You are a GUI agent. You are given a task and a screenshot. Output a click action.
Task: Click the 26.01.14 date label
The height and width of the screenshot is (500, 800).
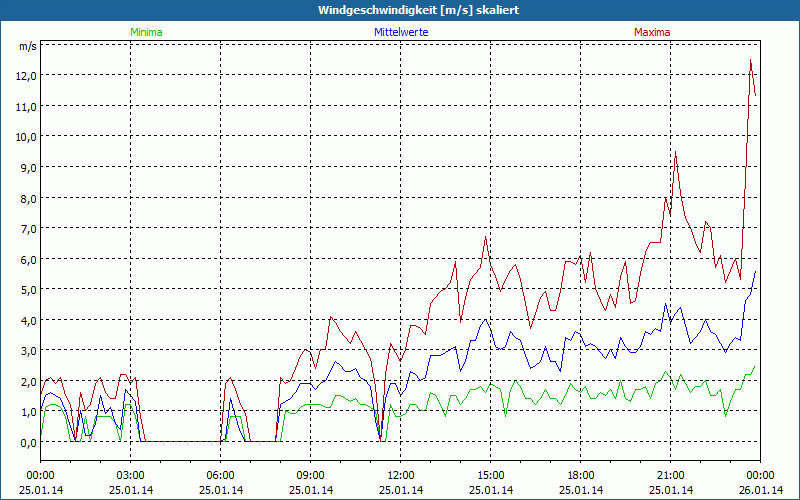tap(761, 490)
